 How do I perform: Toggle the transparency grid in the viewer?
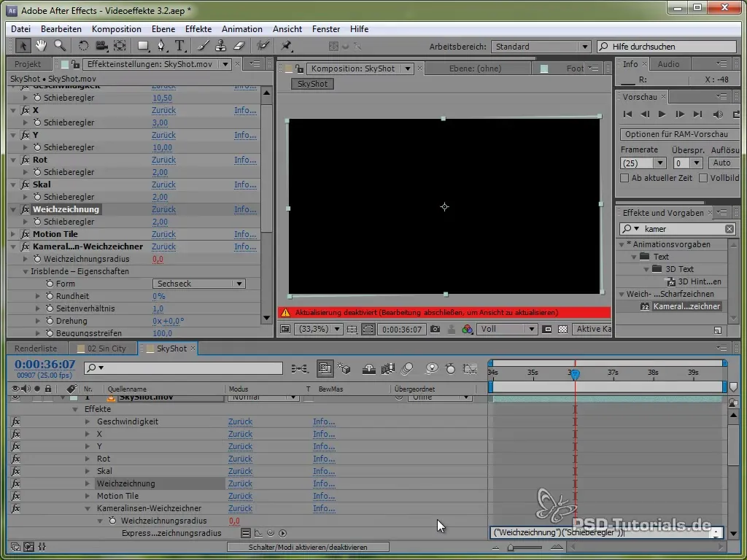562,329
